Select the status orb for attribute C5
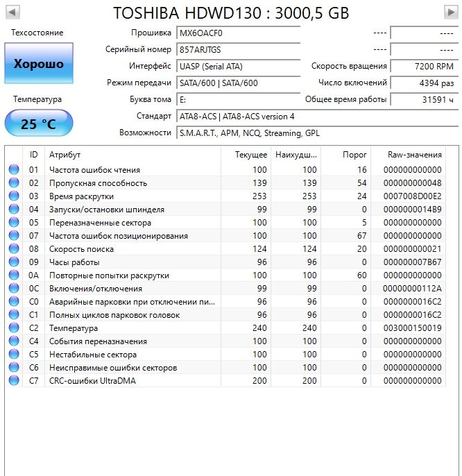Image resolution: width=462 pixels, height=476 pixels. tap(14, 355)
